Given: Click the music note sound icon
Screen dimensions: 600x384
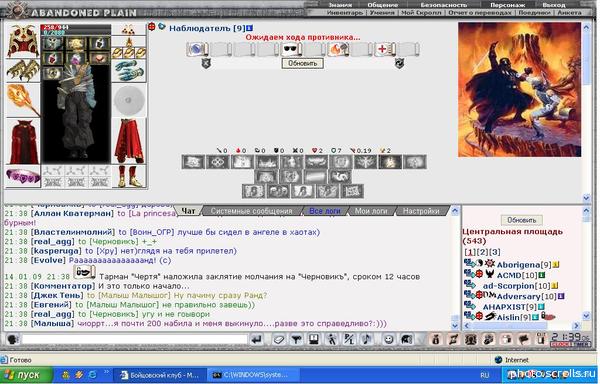Looking at the screenshot, I should 367,339.
